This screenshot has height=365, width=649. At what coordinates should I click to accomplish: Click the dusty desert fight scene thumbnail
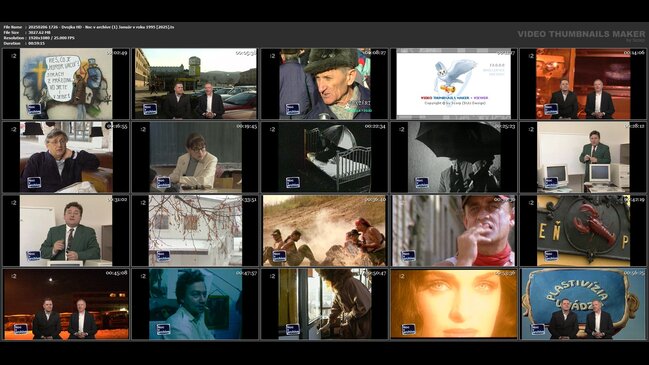pos(324,231)
